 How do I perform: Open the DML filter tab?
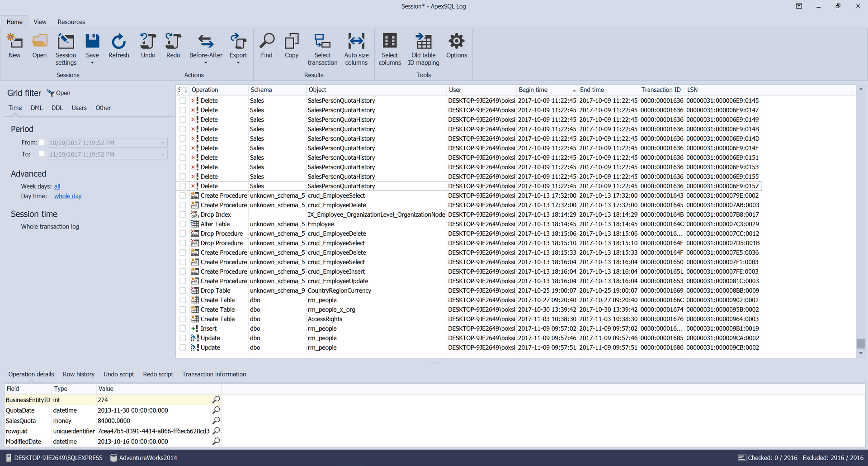[37, 108]
